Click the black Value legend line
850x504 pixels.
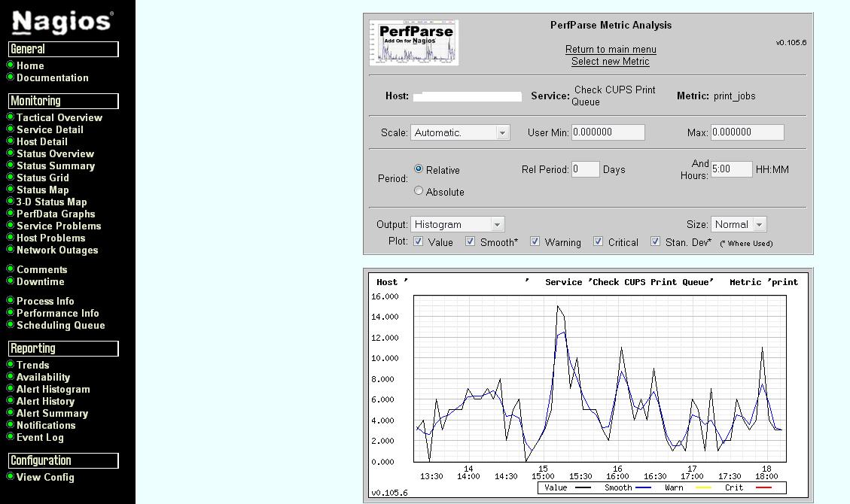(583, 487)
